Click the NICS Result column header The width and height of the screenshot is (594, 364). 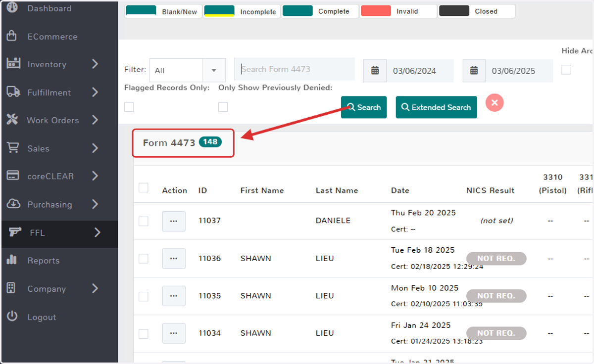tap(490, 190)
